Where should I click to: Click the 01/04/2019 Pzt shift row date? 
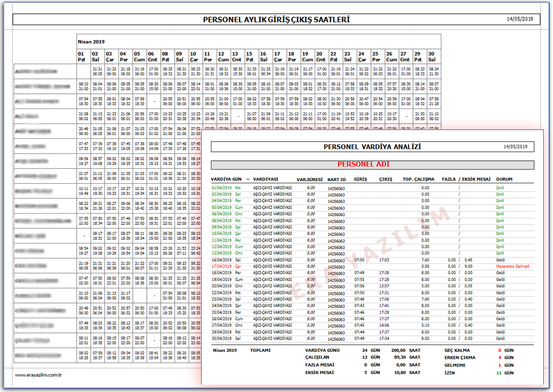tap(226, 187)
